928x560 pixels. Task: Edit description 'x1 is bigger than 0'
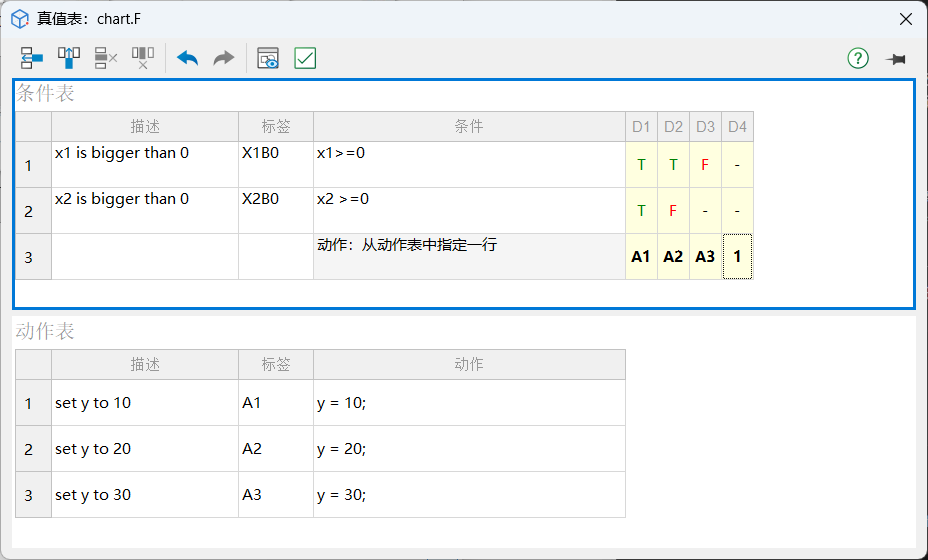point(144,164)
